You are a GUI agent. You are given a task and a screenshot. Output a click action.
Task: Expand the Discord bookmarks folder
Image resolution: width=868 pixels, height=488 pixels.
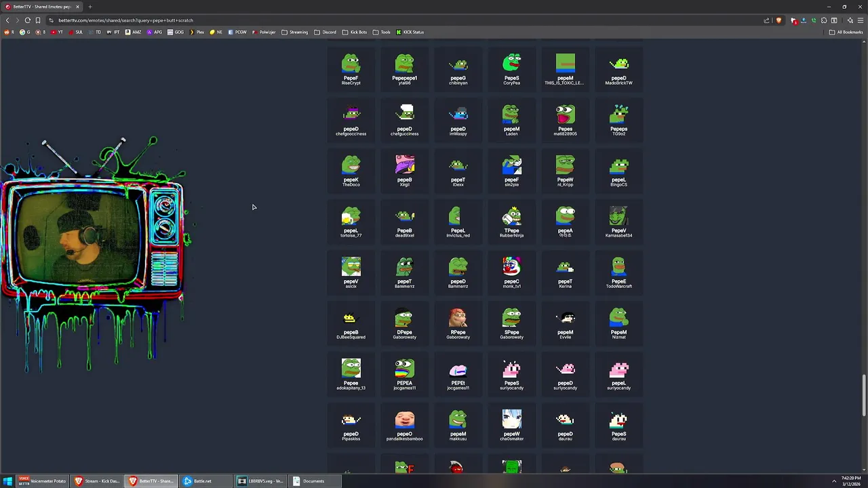(x=325, y=32)
